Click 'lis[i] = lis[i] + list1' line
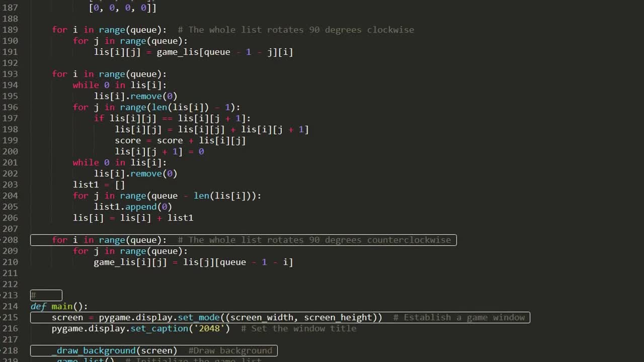644x362 pixels. (133, 218)
